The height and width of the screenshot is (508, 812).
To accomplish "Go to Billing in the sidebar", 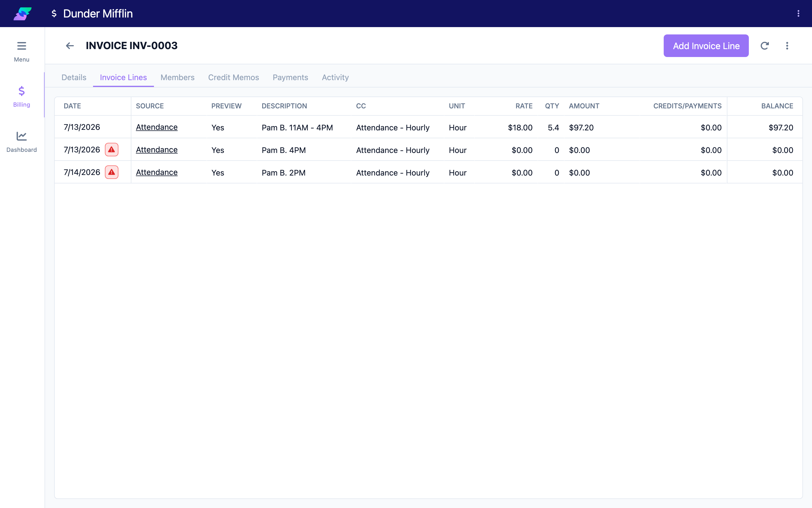I will (21, 97).
